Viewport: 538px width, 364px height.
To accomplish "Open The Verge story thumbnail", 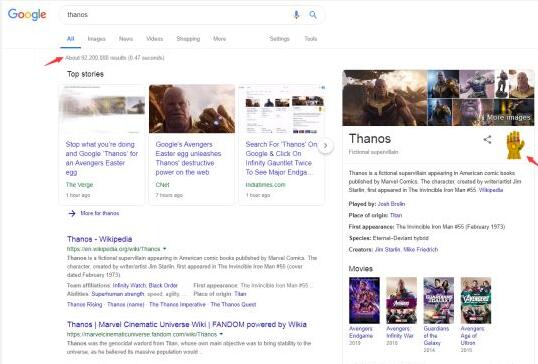I will (x=102, y=109).
